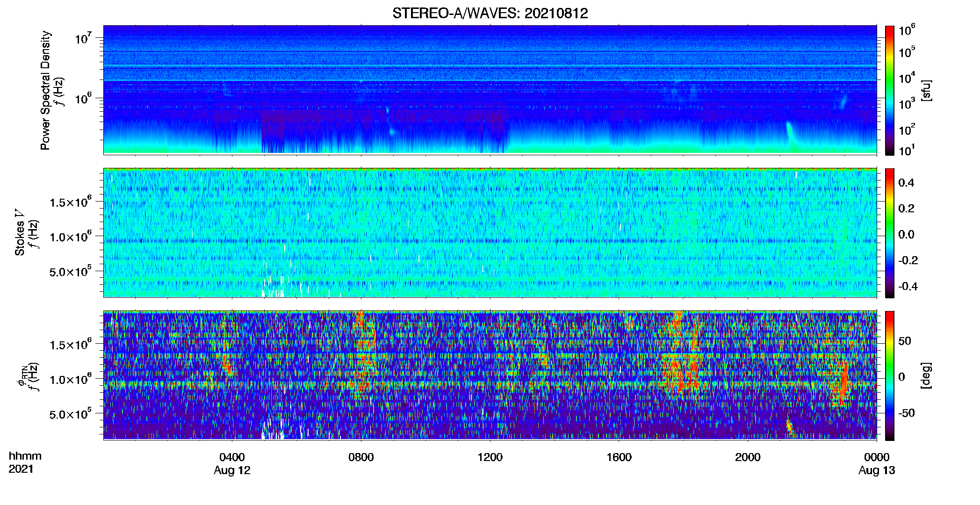Image resolution: width=980 pixels, height=505 pixels.
Task: Click the 10^6 frequency tick on the top panel axis
Action: pos(83,98)
